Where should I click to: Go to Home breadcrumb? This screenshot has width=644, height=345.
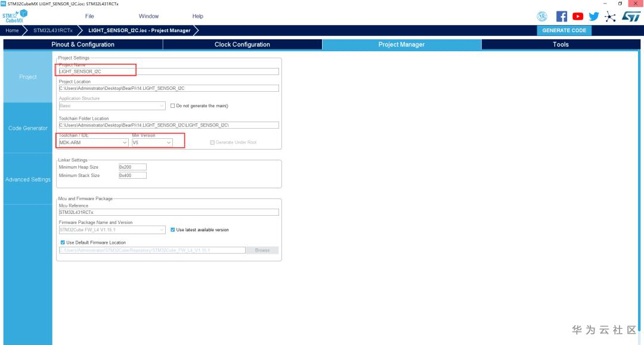tap(12, 30)
